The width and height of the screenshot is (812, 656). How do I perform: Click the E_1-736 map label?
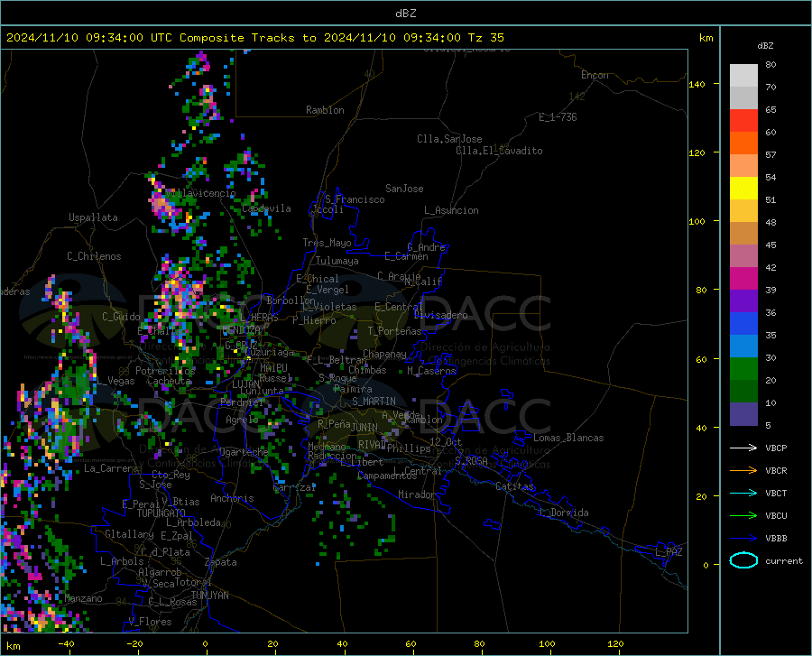click(558, 117)
